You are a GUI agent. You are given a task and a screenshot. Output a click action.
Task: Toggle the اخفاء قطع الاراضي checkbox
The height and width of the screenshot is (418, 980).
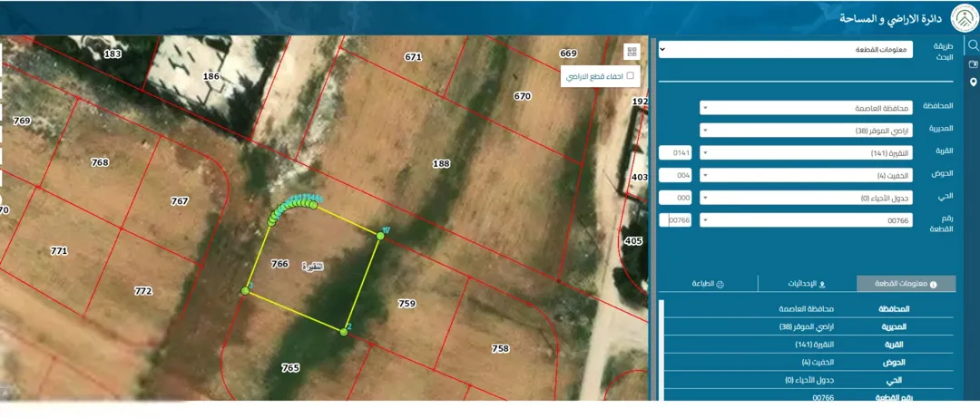(x=630, y=75)
